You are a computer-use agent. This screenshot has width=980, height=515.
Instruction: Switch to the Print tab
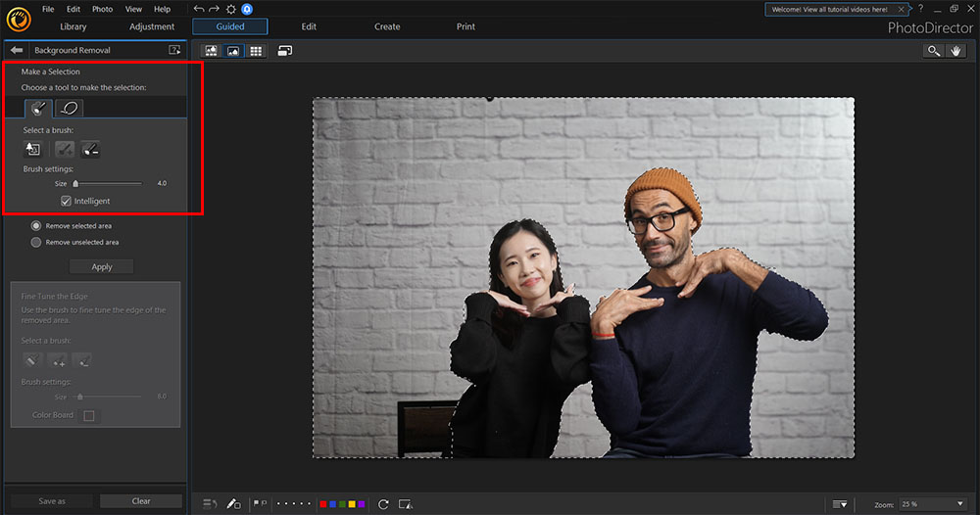(465, 26)
